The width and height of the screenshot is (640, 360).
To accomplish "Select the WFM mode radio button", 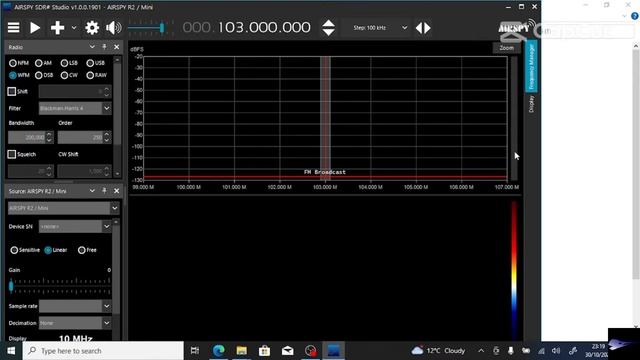I will click(x=13, y=75).
